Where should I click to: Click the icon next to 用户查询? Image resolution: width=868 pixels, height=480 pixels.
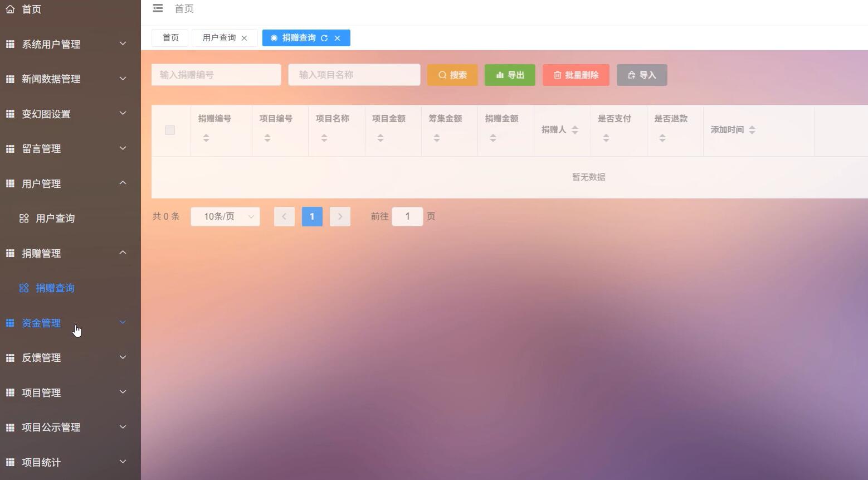[24, 219]
